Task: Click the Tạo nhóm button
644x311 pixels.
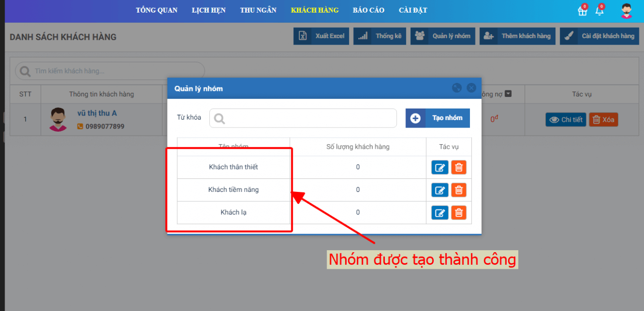Action: [x=438, y=118]
